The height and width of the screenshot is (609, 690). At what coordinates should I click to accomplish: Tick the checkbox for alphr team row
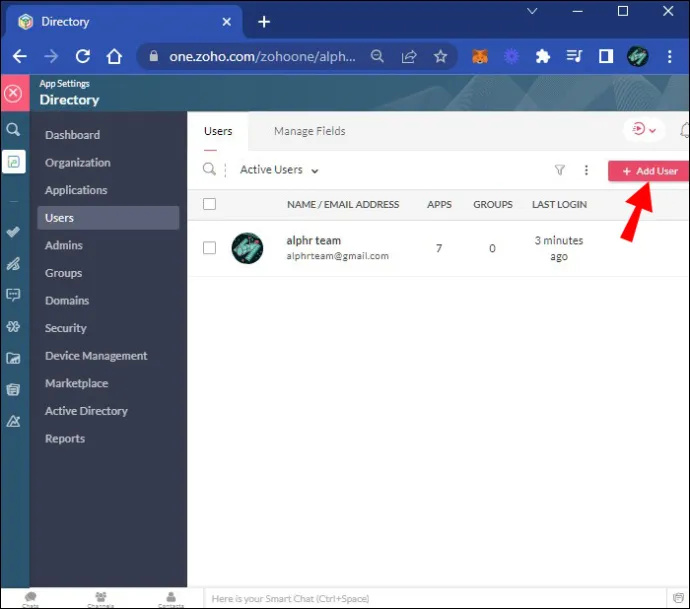click(209, 248)
